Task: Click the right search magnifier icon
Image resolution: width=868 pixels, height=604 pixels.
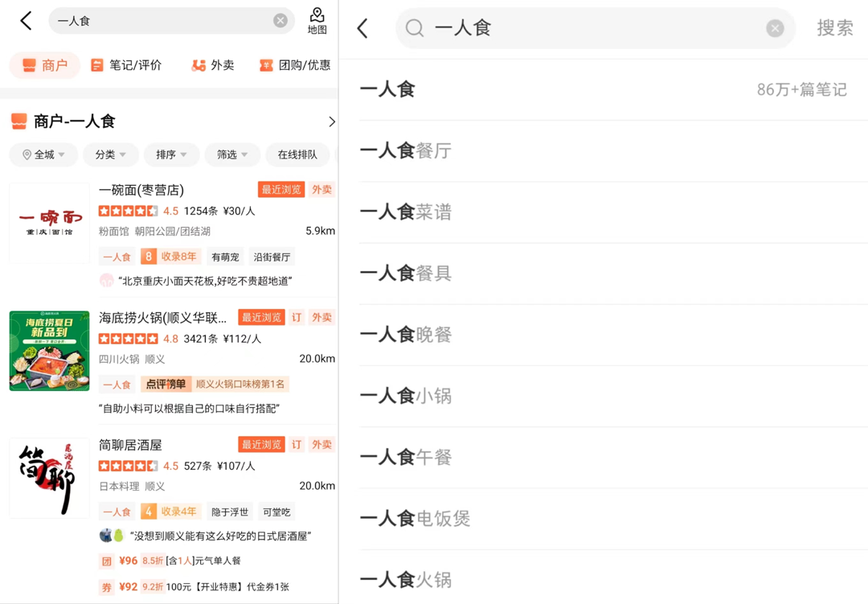Action: tap(414, 27)
